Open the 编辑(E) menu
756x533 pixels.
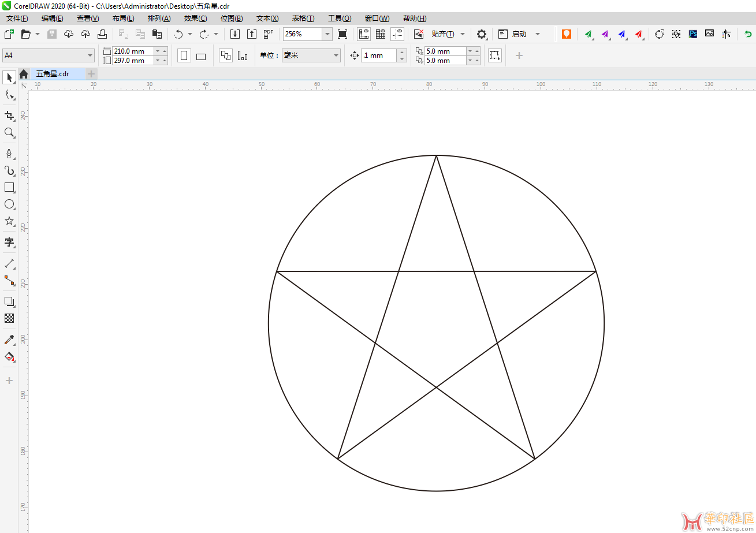53,18
